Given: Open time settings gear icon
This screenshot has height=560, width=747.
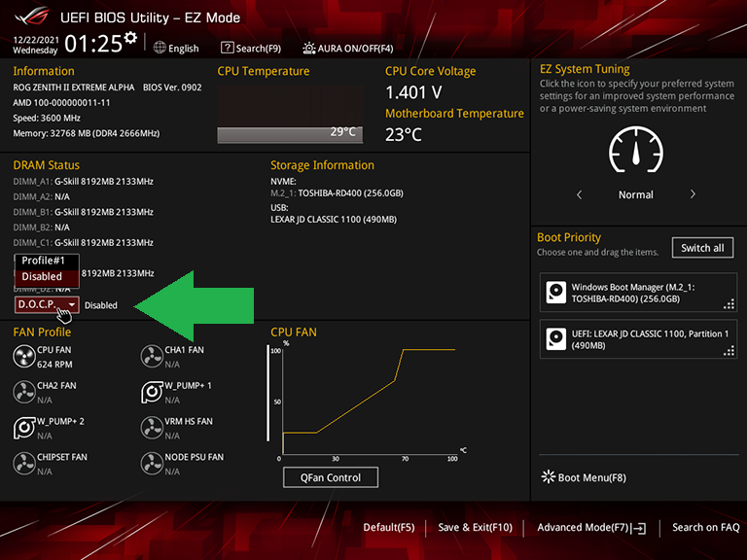Looking at the screenshot, I should click(130, 38).
